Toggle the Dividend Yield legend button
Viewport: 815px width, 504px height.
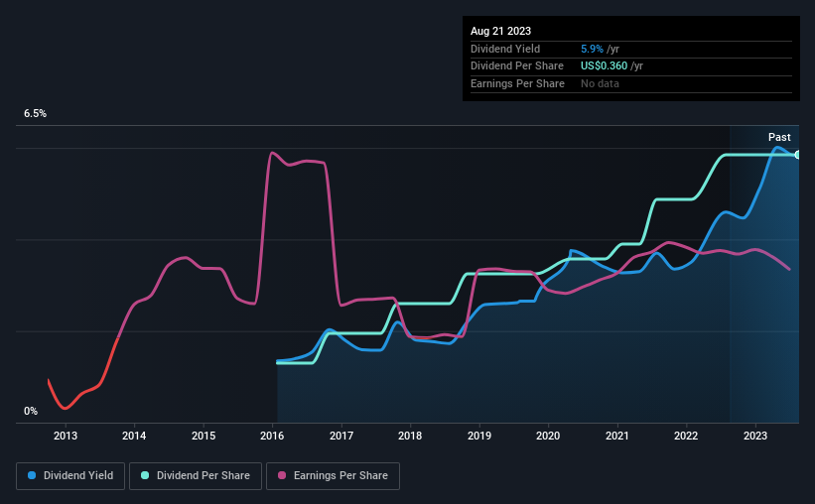(x=70, y=476)
